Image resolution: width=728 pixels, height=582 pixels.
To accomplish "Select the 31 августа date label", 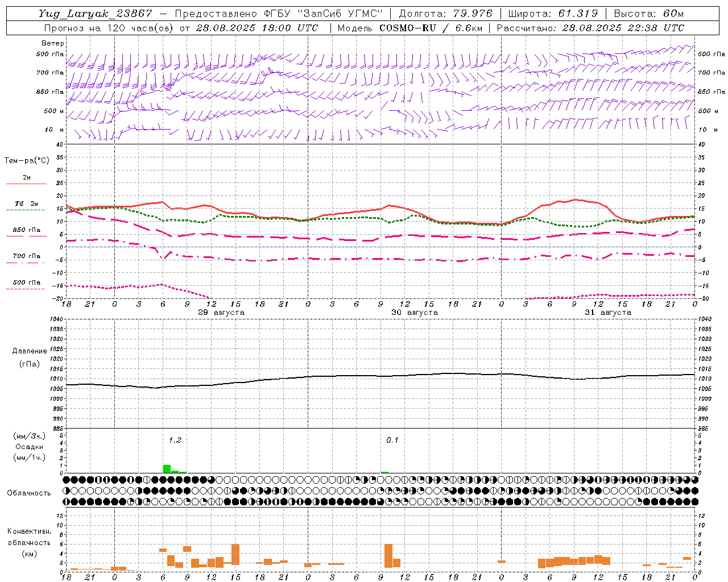I will (x=608, y=313).
